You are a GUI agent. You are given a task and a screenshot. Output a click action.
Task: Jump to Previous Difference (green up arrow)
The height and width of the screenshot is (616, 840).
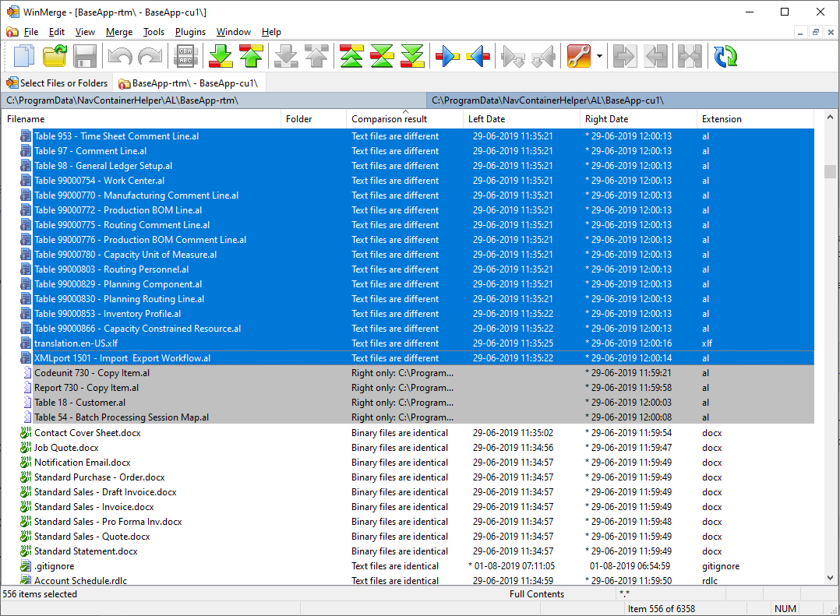[250, 55]
